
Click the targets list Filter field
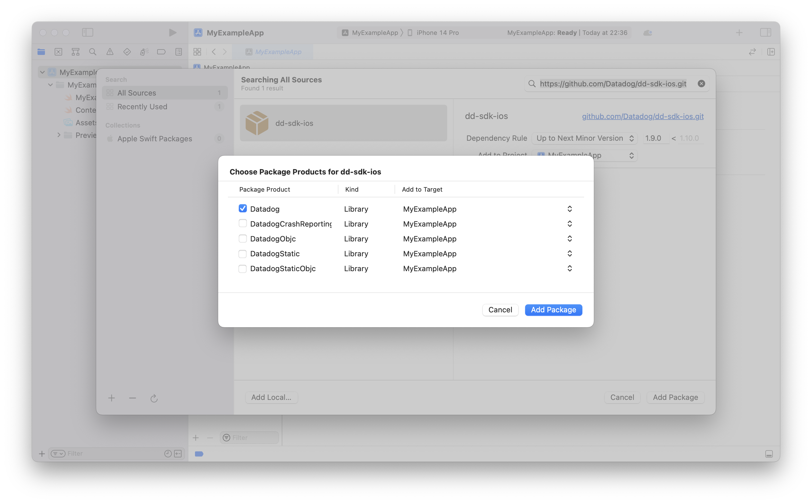249,437
